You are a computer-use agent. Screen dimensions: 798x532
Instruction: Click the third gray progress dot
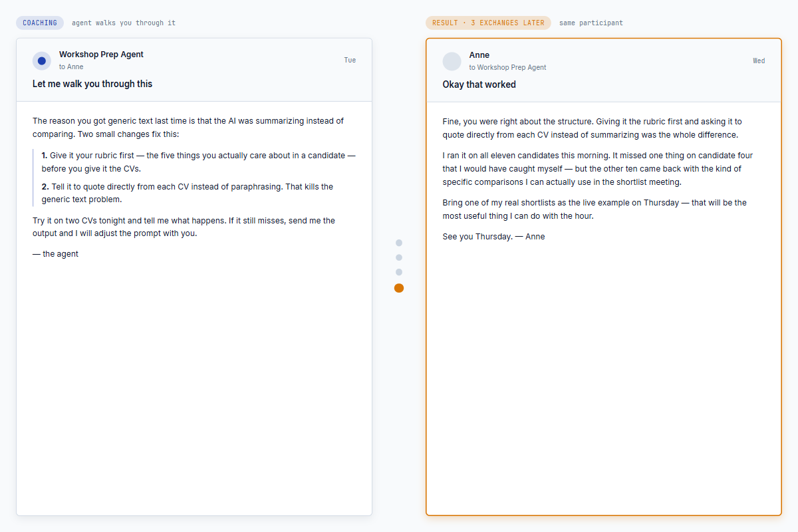pos(399,272)
